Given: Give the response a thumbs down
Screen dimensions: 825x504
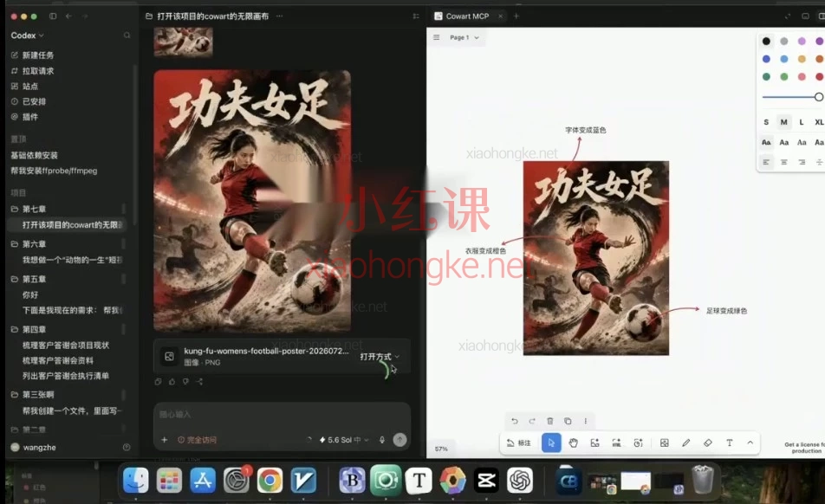Looking at the screenshot, I should (185, 382).
